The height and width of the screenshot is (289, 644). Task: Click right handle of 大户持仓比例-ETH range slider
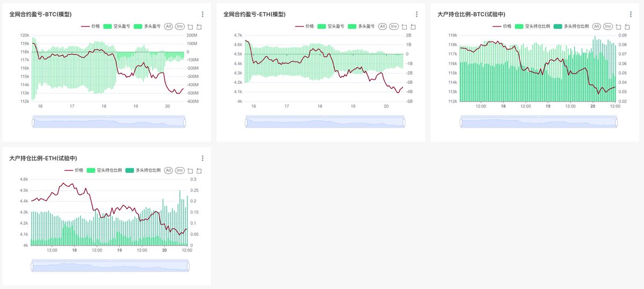(188, 267)
